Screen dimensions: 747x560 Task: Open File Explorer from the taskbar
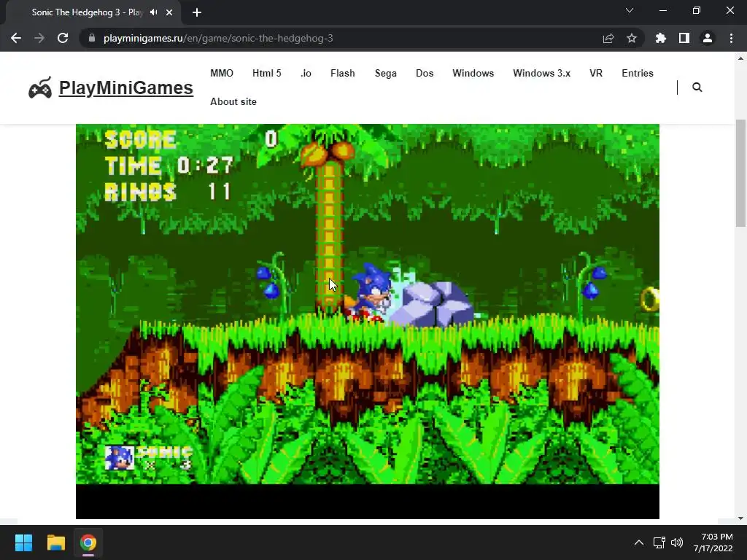coord(55,542)
